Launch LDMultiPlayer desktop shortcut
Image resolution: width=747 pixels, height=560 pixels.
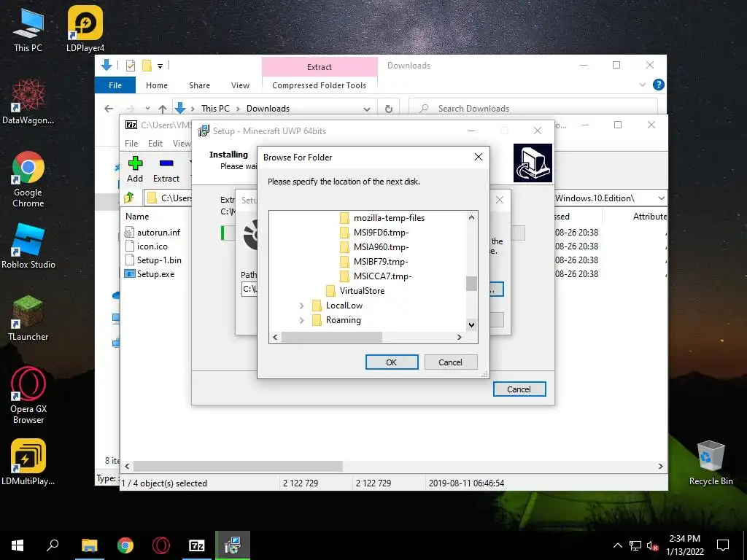(x=28, y=462)
